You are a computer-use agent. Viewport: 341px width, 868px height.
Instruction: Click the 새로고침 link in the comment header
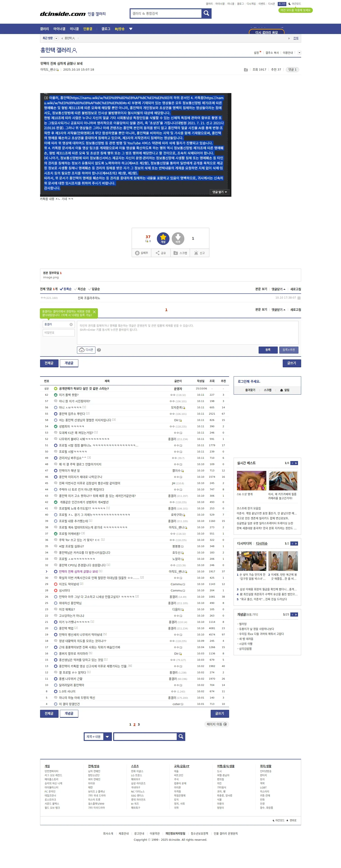(296, 289)
